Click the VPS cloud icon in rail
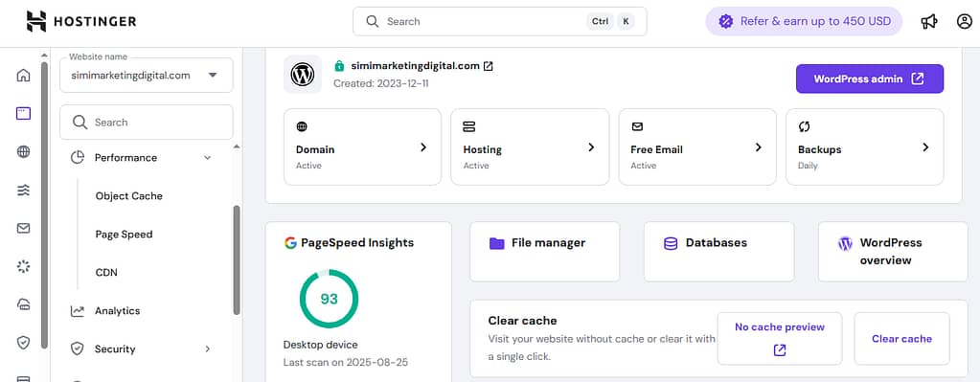 click(23, 304)
